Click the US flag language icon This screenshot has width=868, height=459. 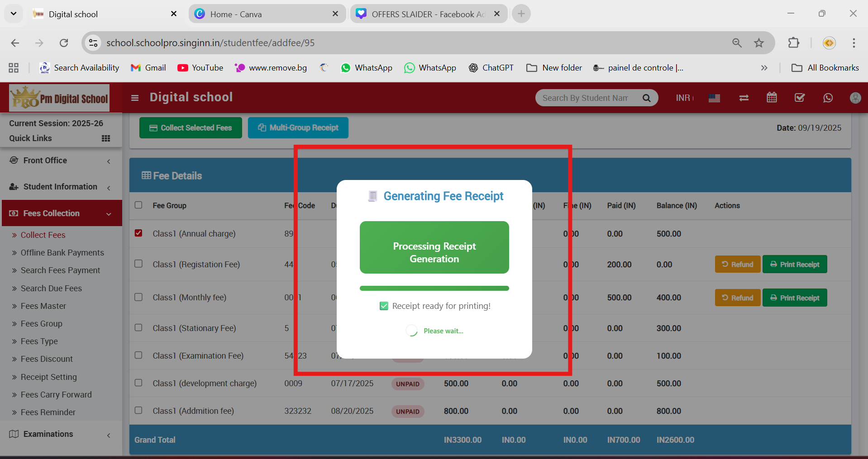714,98
